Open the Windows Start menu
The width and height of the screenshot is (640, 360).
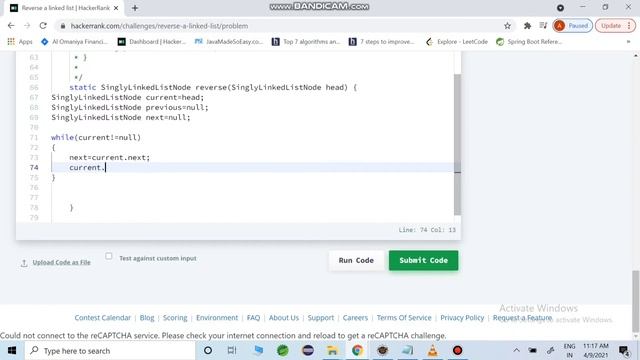(12, 351)
